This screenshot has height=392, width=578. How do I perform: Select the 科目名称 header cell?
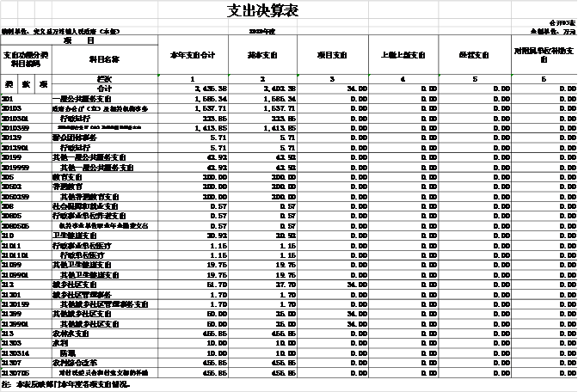pyautogui.click(x=104, y=59)
